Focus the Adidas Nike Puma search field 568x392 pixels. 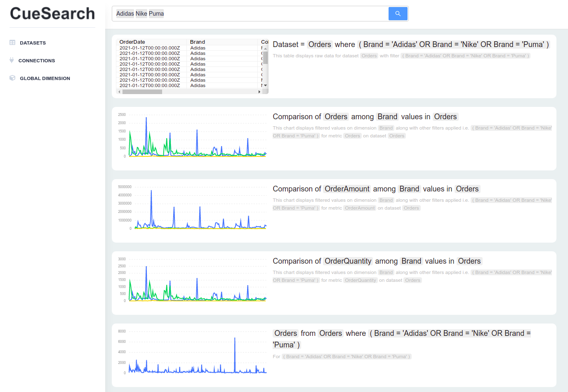[x=250, y=14]
